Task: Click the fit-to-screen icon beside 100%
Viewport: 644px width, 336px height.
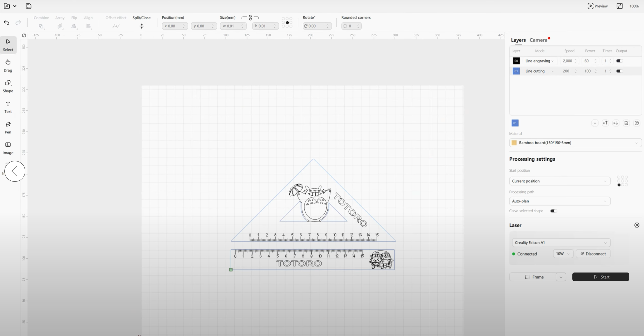Action: pos(620,6)
